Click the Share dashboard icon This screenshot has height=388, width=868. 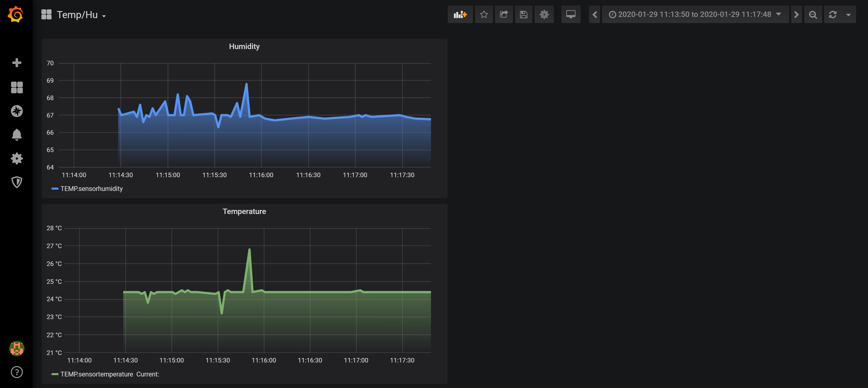point(503,14)
